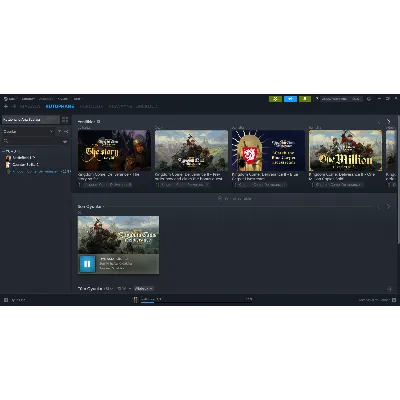Screen dimensions: 400x400
Task: Pause the Kingdom Come download with blue button
Action: point(87,264)
